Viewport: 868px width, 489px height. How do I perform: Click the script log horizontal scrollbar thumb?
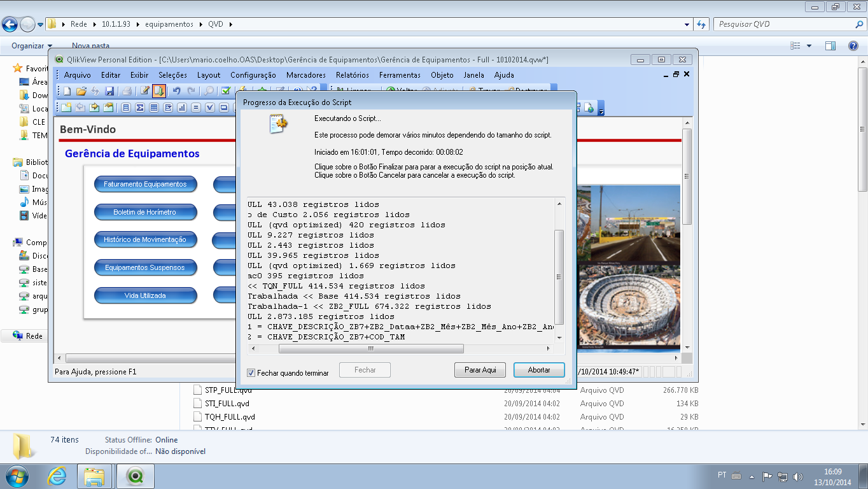(371, 349)
